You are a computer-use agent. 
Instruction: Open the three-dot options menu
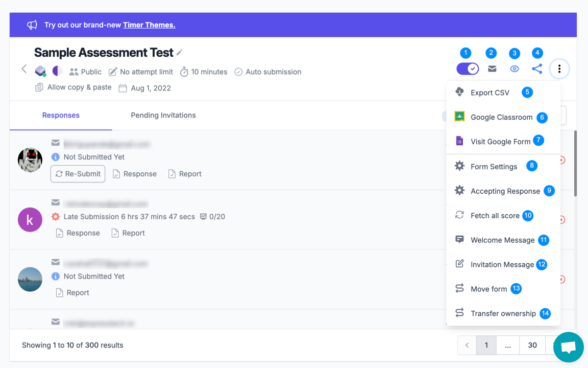pyautogui.click(x=559, y=68)
